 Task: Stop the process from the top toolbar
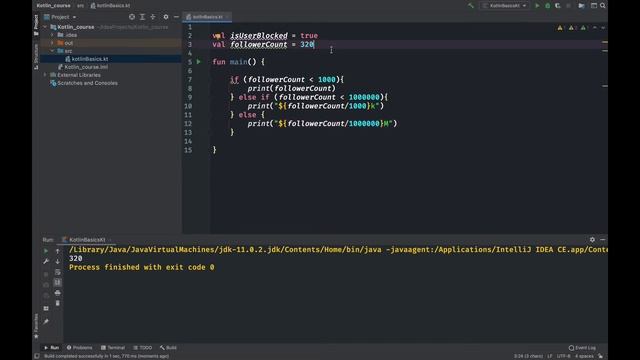(569, 6)
